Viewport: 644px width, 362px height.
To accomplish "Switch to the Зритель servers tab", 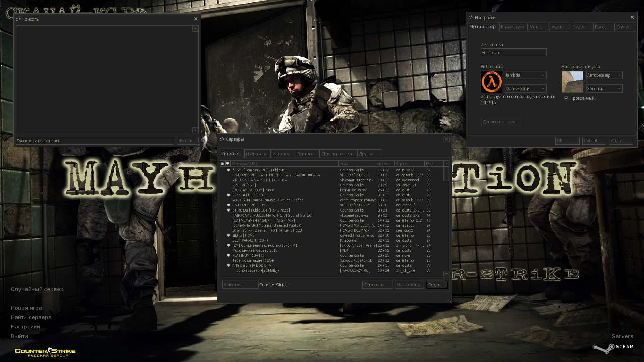I will (x=307, y=154).
